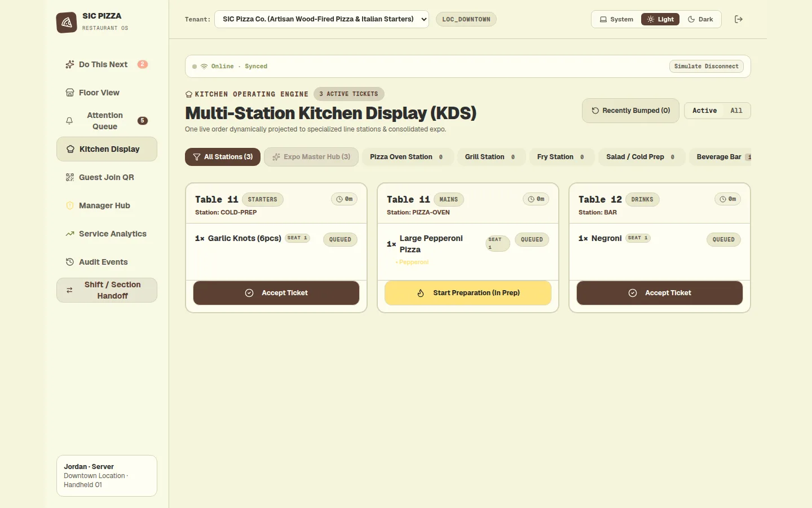Open Recently Bumped (0) list

630,111
